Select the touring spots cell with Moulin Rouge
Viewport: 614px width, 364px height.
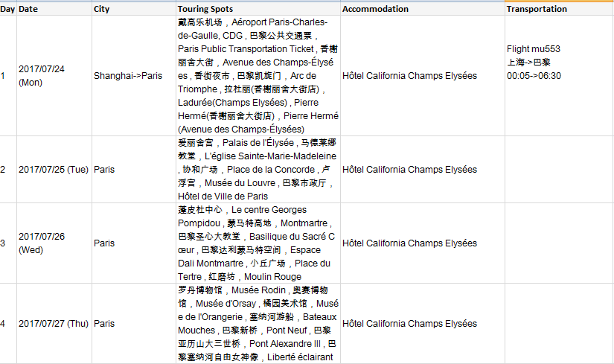pos(258,243)
